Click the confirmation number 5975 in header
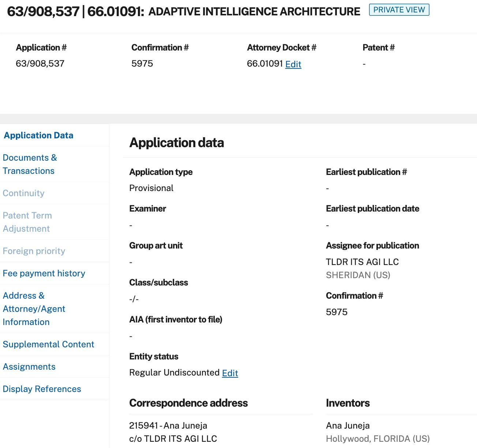 tap(142, 64)
